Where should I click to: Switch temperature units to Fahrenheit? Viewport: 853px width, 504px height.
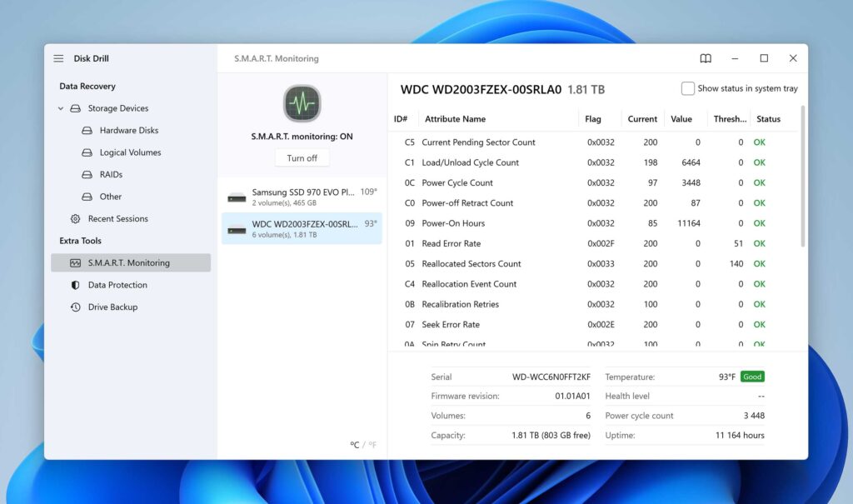click(x=373, y=445)
